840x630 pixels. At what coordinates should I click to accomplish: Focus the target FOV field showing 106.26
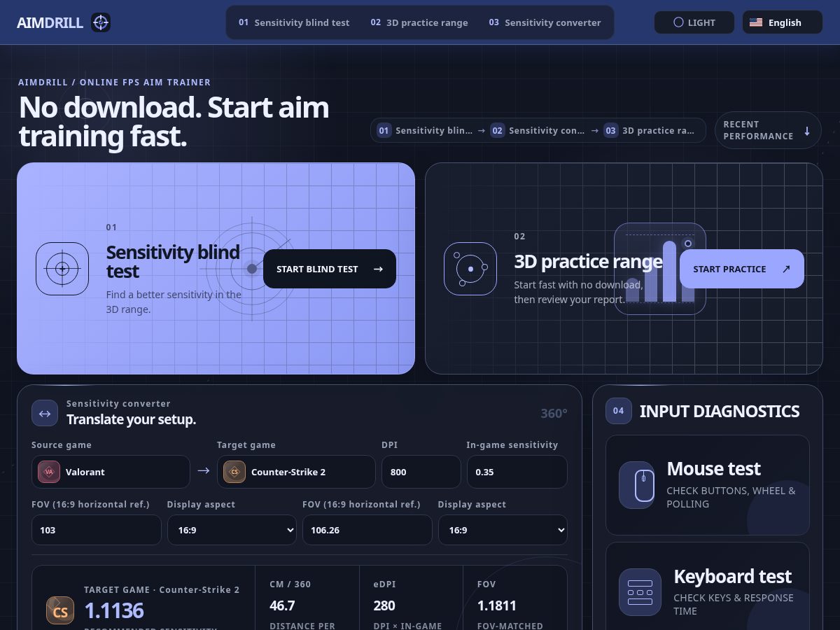click(x=367, y=530)
